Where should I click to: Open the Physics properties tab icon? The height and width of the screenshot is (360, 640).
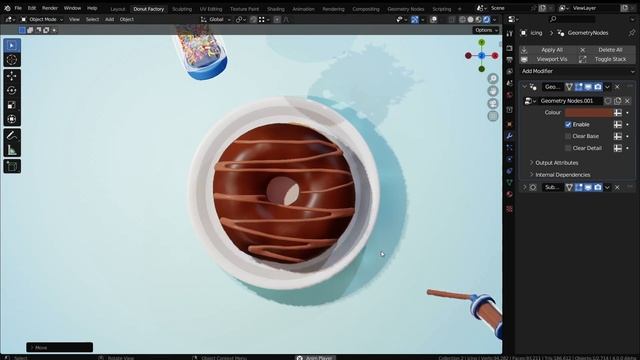509,159
